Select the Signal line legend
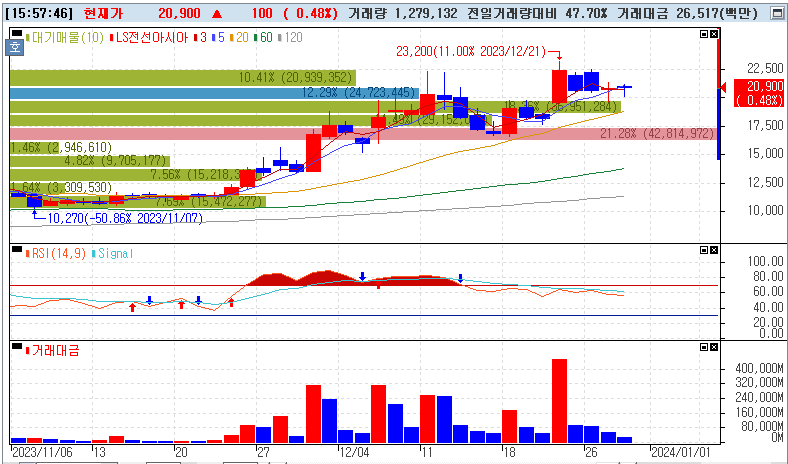The width and height of the screenshot is (788, 464). [x=113, y=253]
